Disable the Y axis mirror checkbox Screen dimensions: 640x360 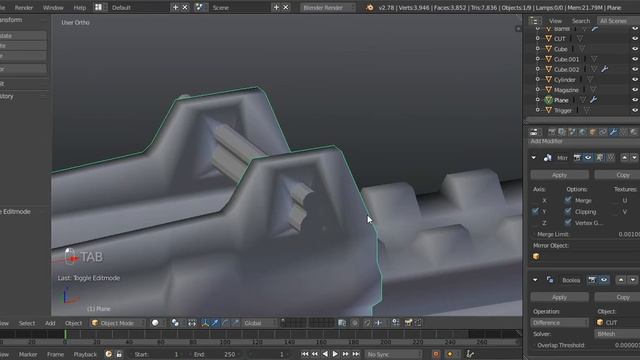535,211
